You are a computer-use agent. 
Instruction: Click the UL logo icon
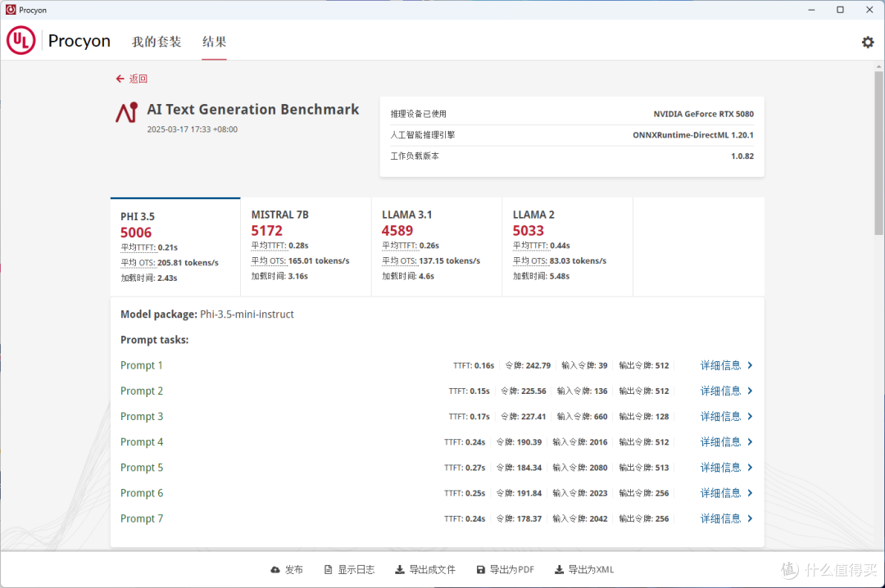[x=20, y=41]
